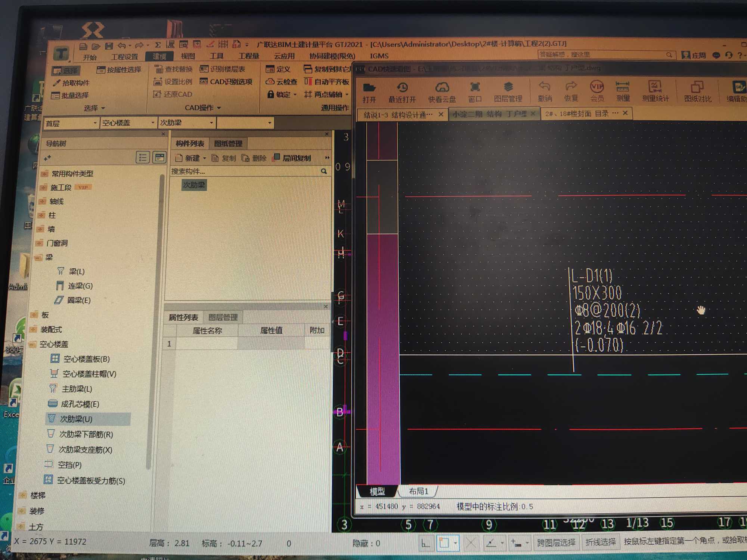The image size is (747, 560).
Task: Click 按属性选择 tool
Action: click(x=119, y=70)
